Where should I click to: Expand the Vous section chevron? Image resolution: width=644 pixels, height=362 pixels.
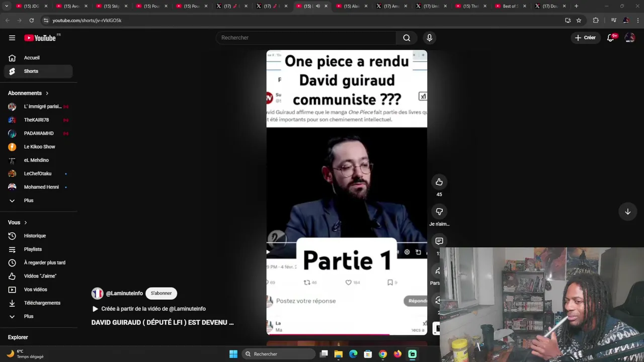point(25,222)
